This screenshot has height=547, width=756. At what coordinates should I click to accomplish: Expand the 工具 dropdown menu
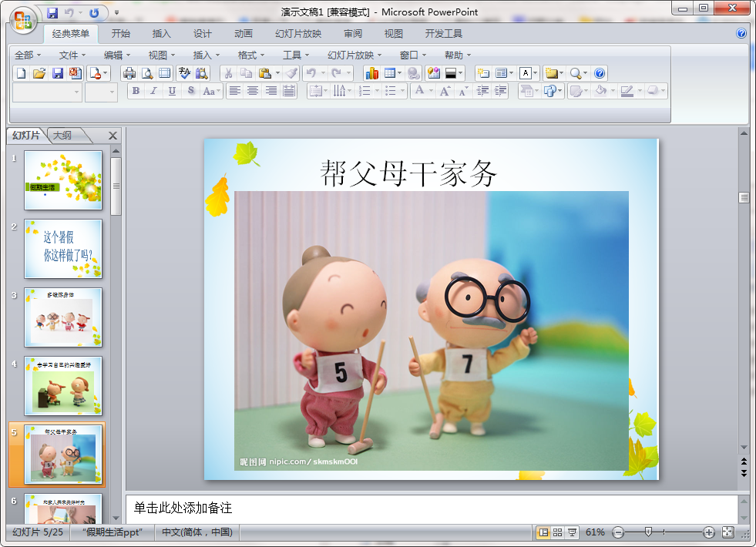(296, 55)
